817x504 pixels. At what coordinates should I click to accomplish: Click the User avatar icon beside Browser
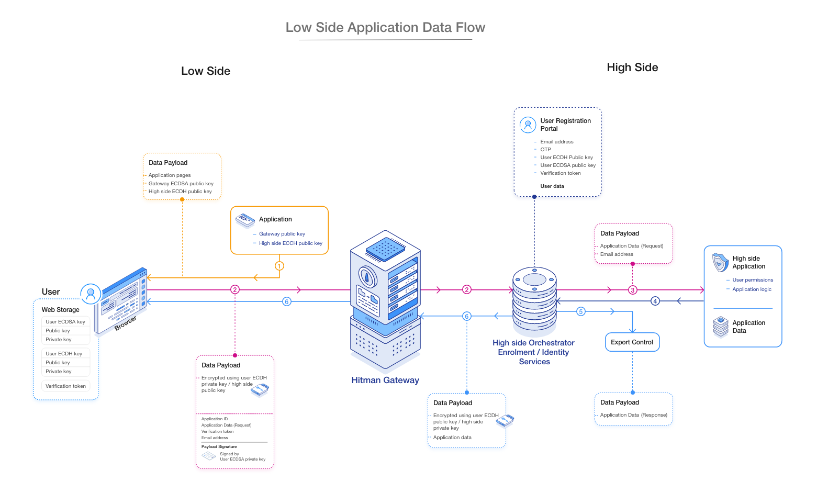91,294
